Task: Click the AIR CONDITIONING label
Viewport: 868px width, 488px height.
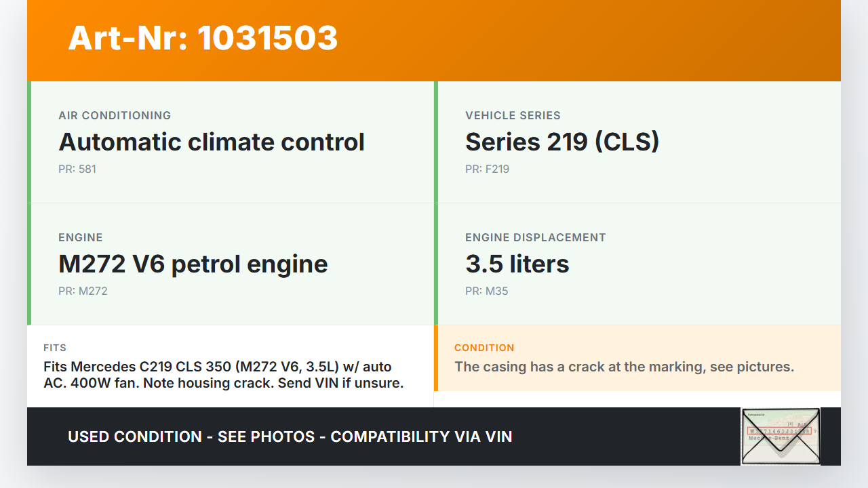Action: click(115, 116)
